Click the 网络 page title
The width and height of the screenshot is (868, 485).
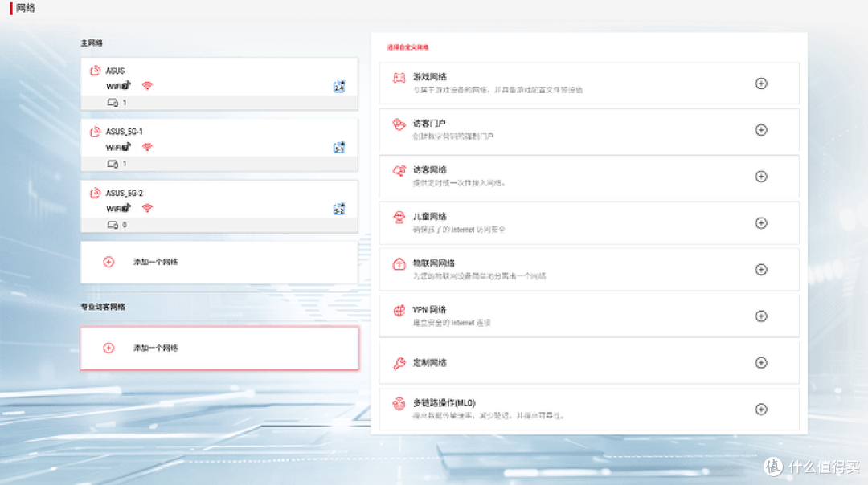click(25, 8)
